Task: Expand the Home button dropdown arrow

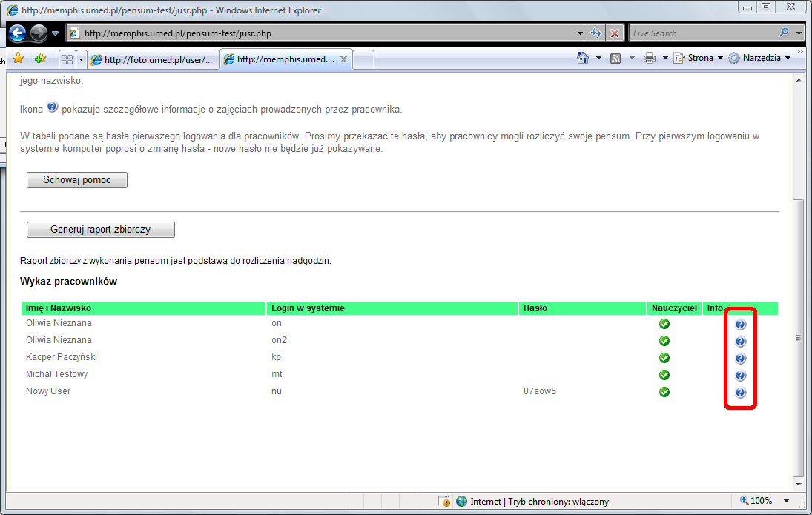Action: [598, 58]
